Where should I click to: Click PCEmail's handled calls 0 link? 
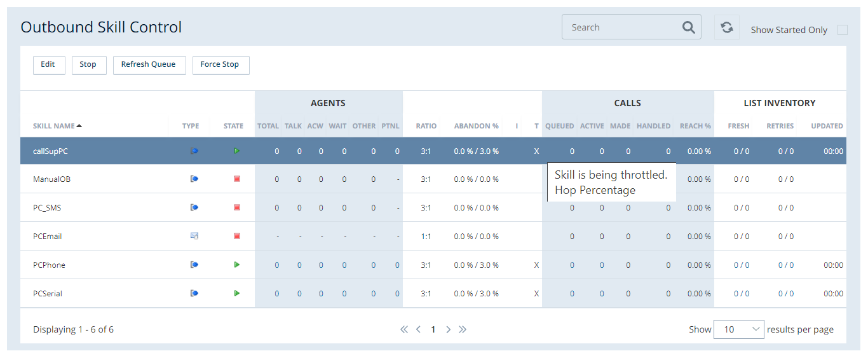pos(668,237)
